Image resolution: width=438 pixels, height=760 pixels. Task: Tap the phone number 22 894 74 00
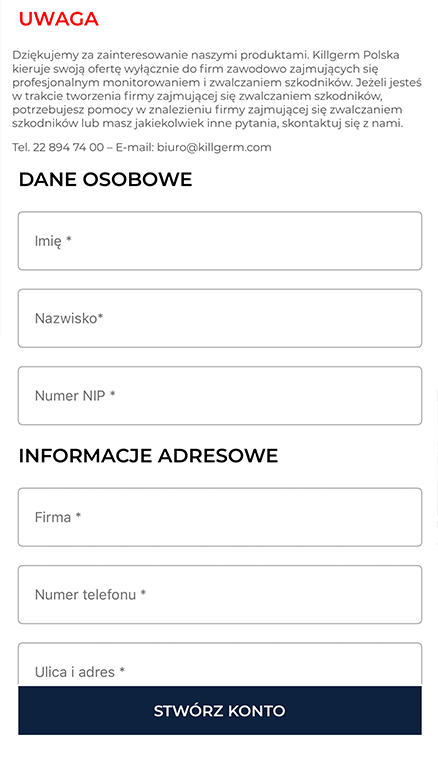[x=68, y=147]
